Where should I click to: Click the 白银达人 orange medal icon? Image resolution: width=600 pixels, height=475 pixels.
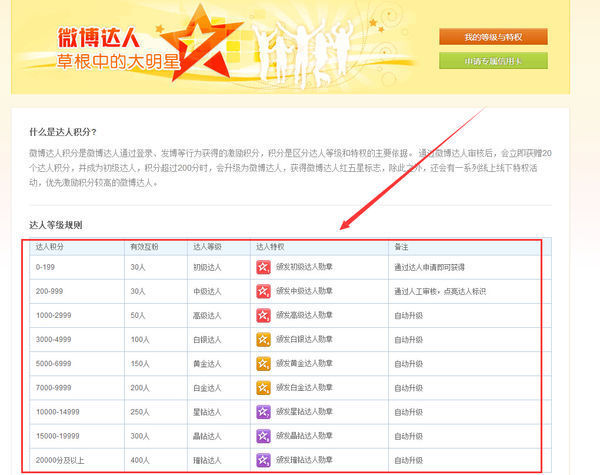pyautogui.click(x=263, y=340)
